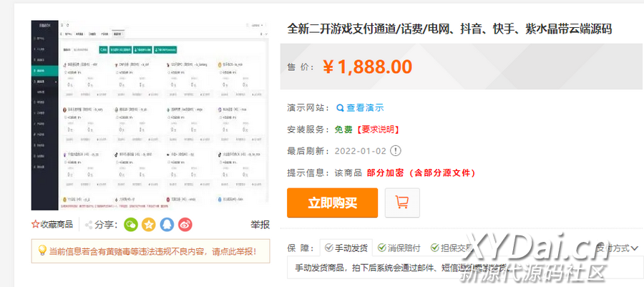
Task: Switch to the 消保赔付 tab
Action: 399,248
